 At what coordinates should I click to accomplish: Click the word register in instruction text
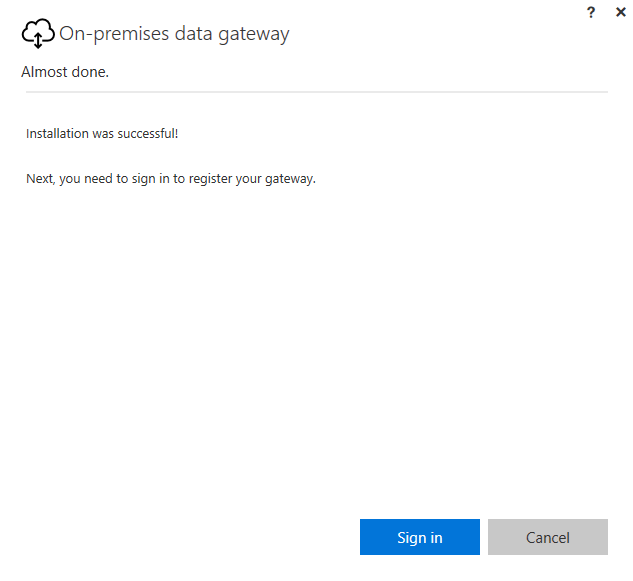[x=210, y=179]
